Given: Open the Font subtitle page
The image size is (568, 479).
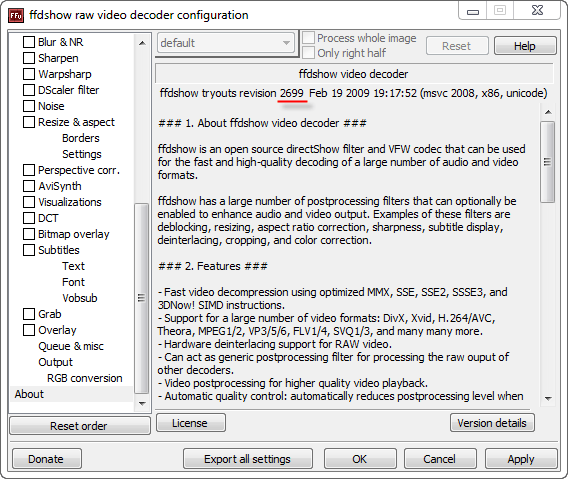Looking at the screenshot, I should pyautogui.click(x=73, y=282).
